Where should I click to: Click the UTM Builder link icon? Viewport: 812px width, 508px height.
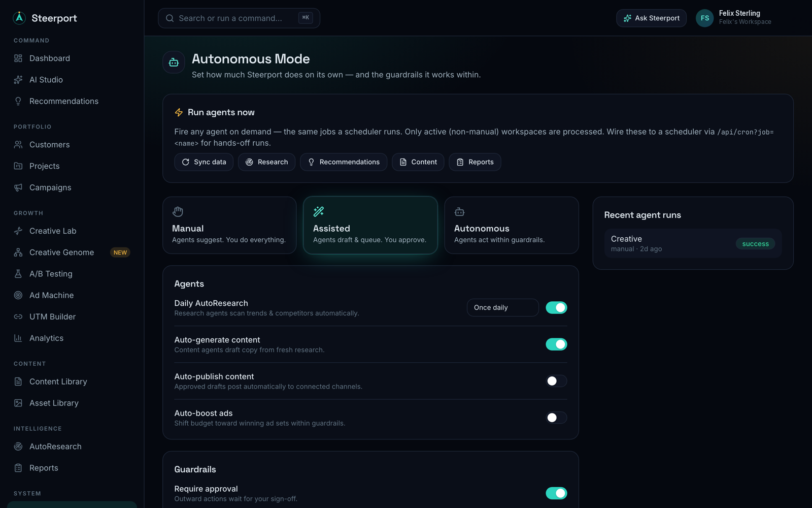pyautogui.click(x=18, y=316)
